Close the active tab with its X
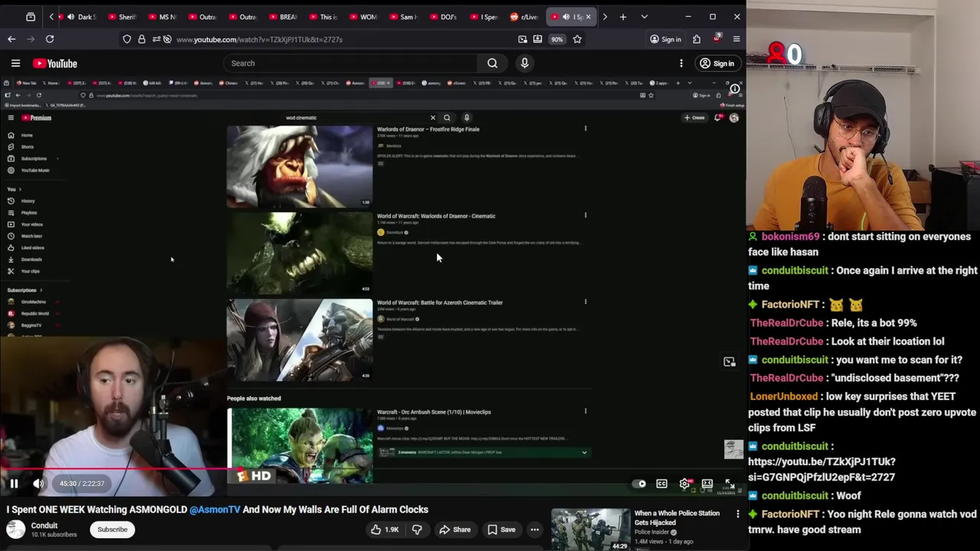This screenshot has height=551, width=980. pyautogui.click(x=588, y=17)
